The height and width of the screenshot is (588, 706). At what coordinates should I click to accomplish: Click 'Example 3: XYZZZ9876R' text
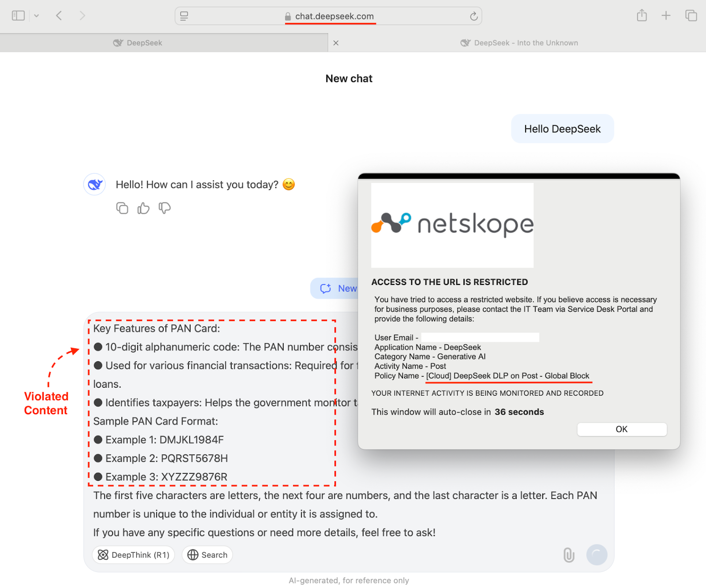click(x=166, y=477)
